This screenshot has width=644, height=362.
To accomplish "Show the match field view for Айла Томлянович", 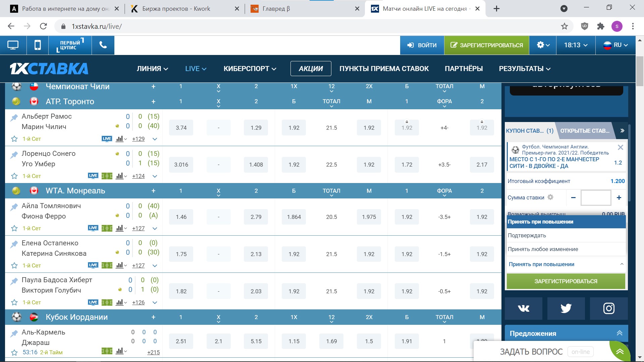I will tap(107, 228).
